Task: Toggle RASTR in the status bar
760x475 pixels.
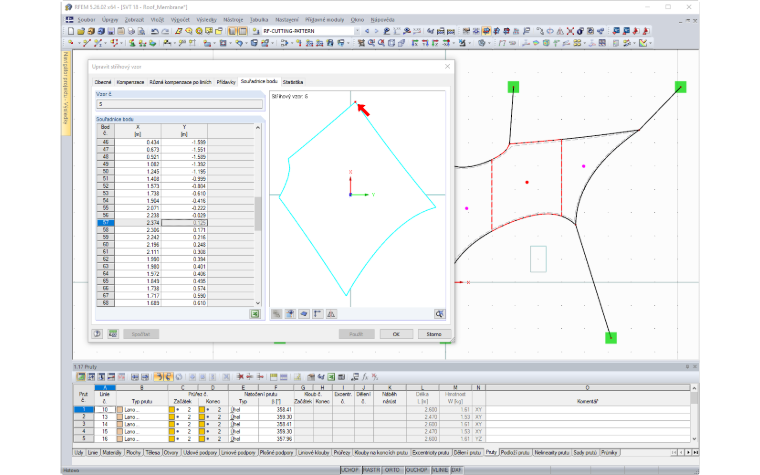Action: click(372, 470)
